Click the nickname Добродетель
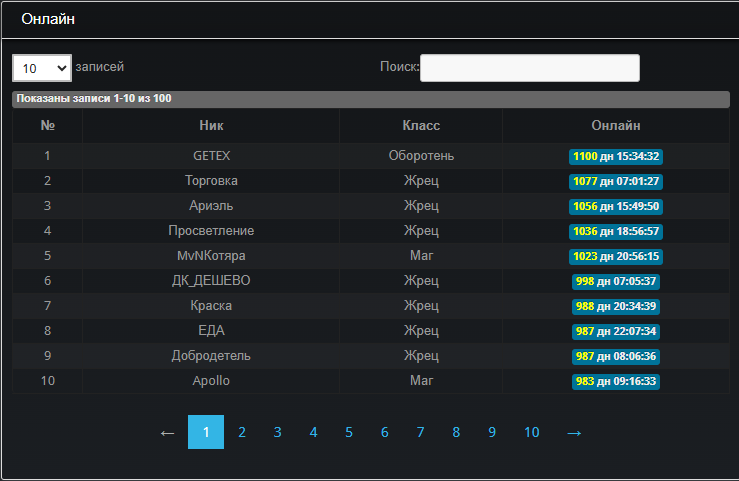Viewport: 739px width, 481px height. [x=211, y=356]
